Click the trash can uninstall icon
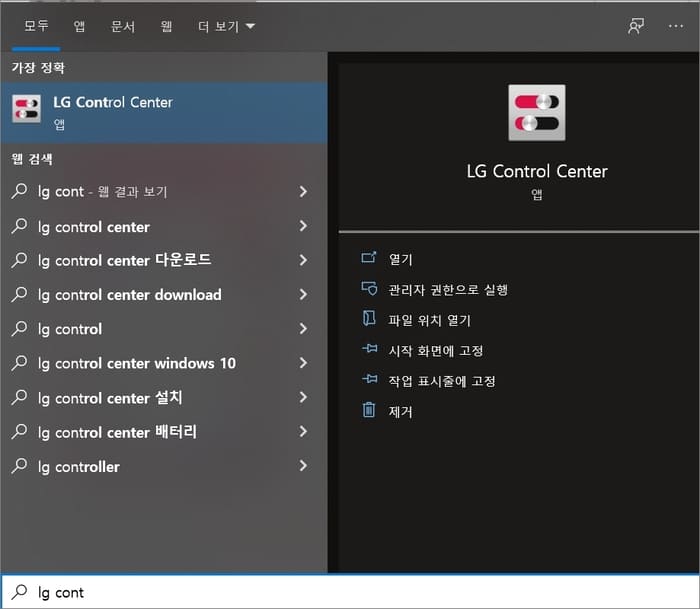The width and height of the screenshot is (700, 609). [369, 409]
